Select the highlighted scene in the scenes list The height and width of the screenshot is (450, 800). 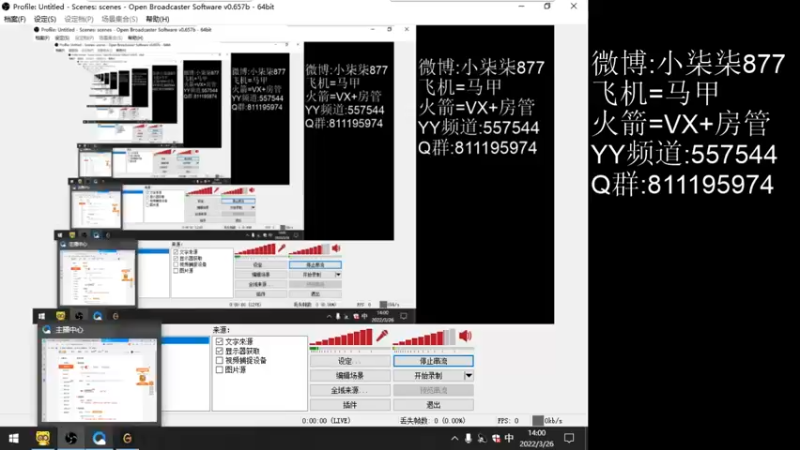click(x=186, y=340)
